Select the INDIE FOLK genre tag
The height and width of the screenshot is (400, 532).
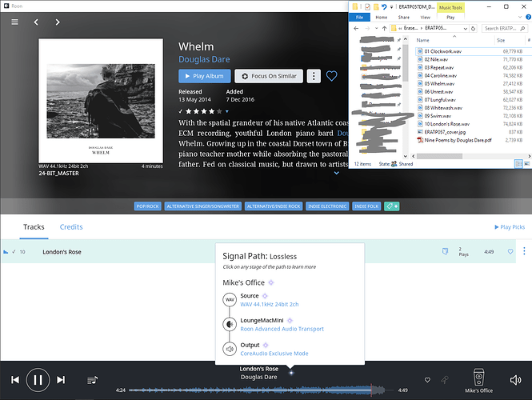(366, 206)
